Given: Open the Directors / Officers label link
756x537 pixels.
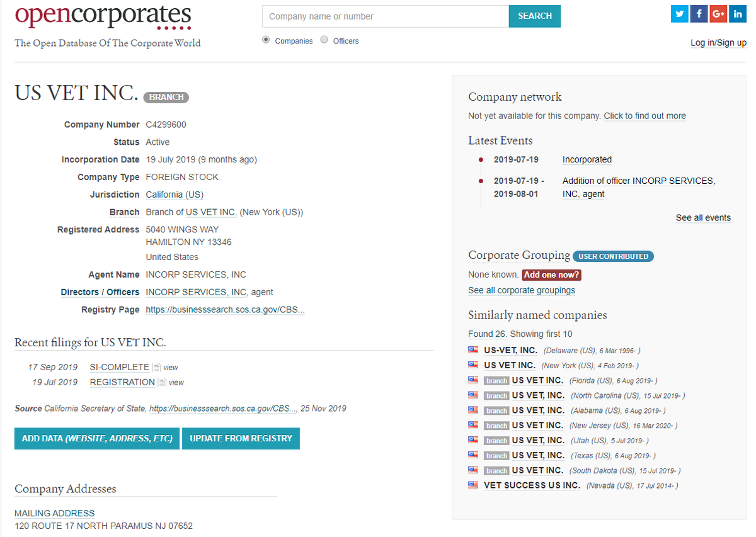Looking at the screenshot, I should coord(100,292).
